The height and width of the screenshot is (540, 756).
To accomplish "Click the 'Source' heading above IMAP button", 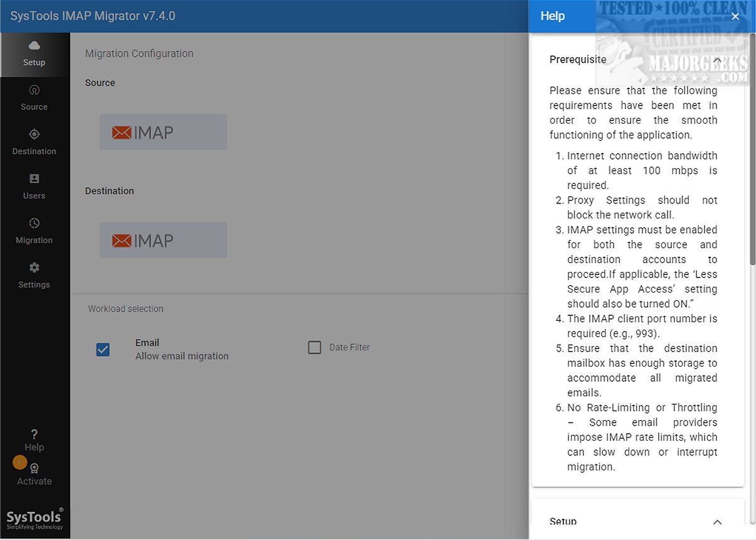I will [100, 83].
